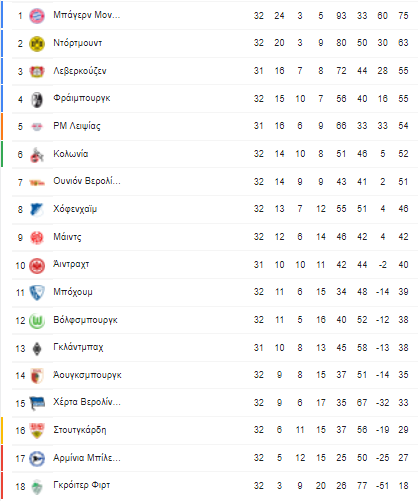Click the RB Leipzig logo
This screenshot has width=418, height=501.
coord(37,126)
